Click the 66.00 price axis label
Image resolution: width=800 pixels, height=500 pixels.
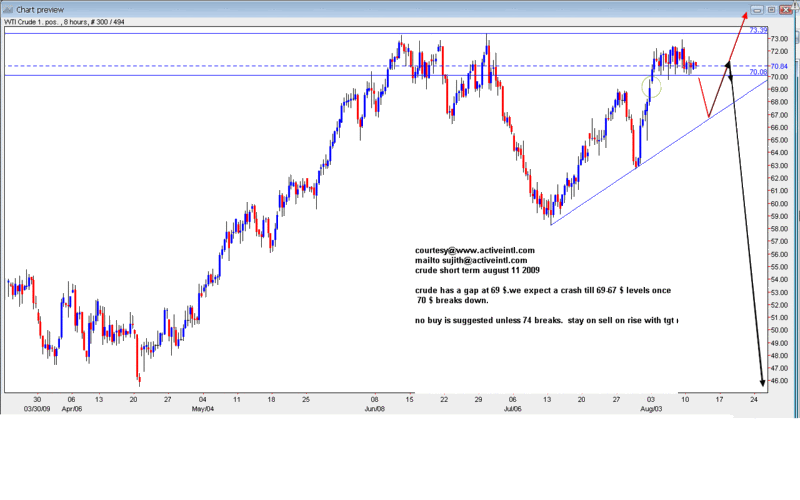pos(779,128)
